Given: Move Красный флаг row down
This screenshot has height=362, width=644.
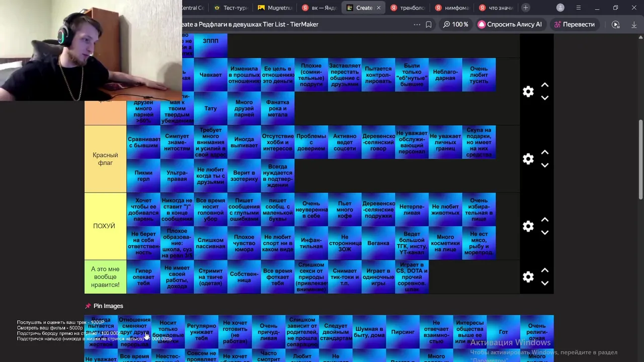Looking at the screenshot, I should click(x=545, y=165).
